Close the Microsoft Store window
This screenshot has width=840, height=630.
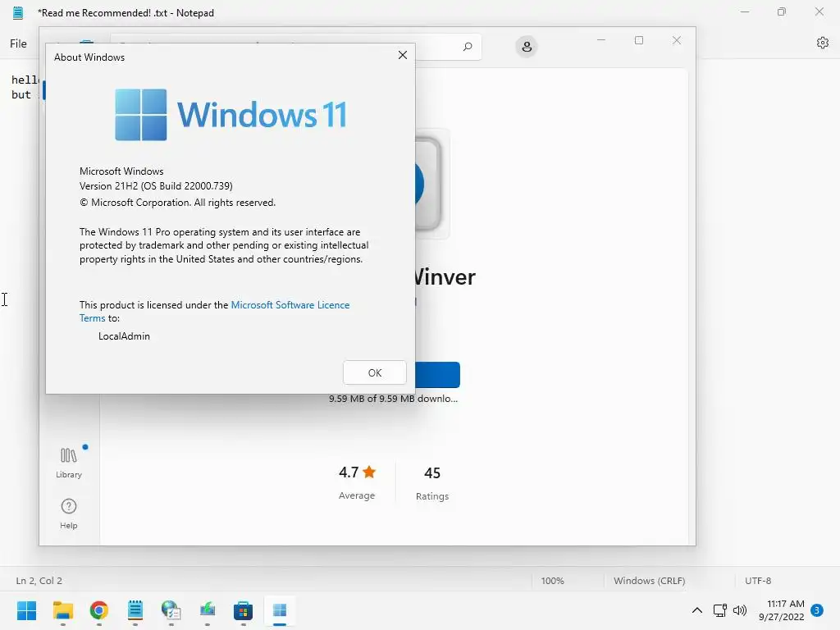click(677, 40)
